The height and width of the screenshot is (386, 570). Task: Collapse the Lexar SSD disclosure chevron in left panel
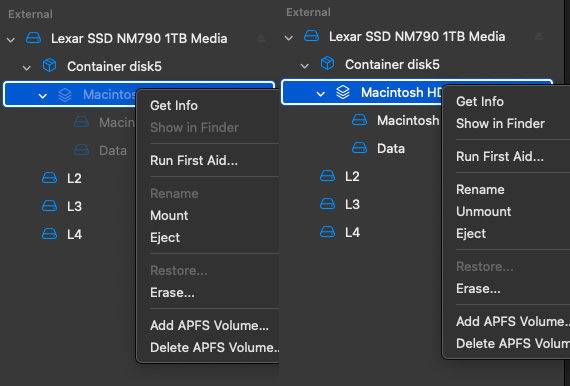pyautogui.click(x=11, y=39)
